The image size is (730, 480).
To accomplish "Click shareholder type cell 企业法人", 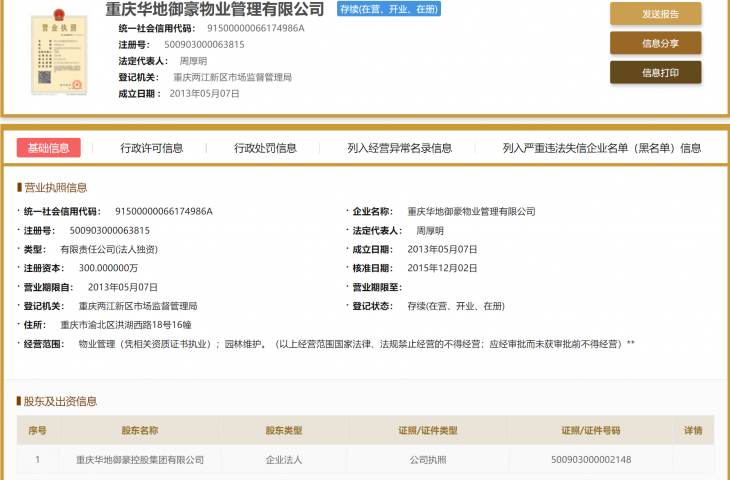I will pos(284,460).
